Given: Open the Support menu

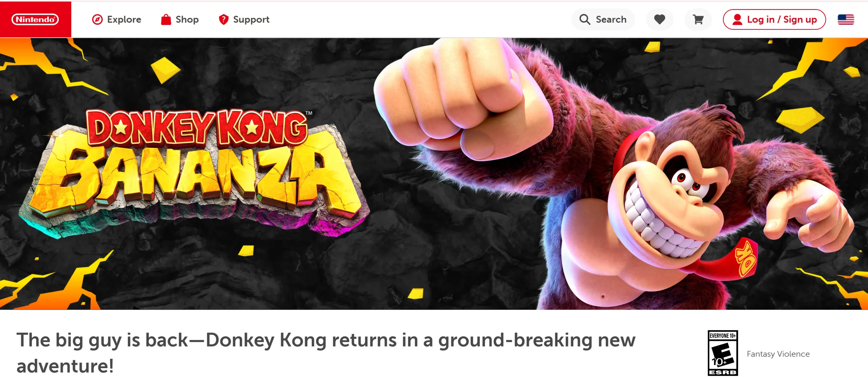Looking at the screenshot, I should pyautogui.click(x=244, y=20).
